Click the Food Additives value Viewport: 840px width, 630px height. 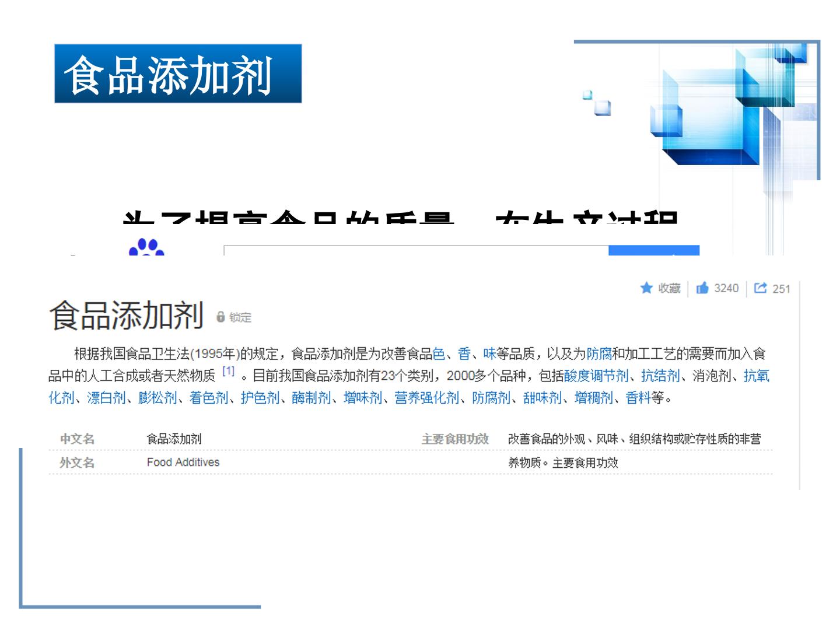(183, 462)
